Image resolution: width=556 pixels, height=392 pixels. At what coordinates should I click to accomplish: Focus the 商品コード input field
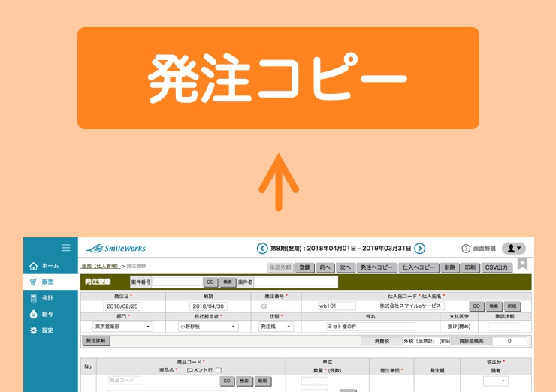click(125, 380)
